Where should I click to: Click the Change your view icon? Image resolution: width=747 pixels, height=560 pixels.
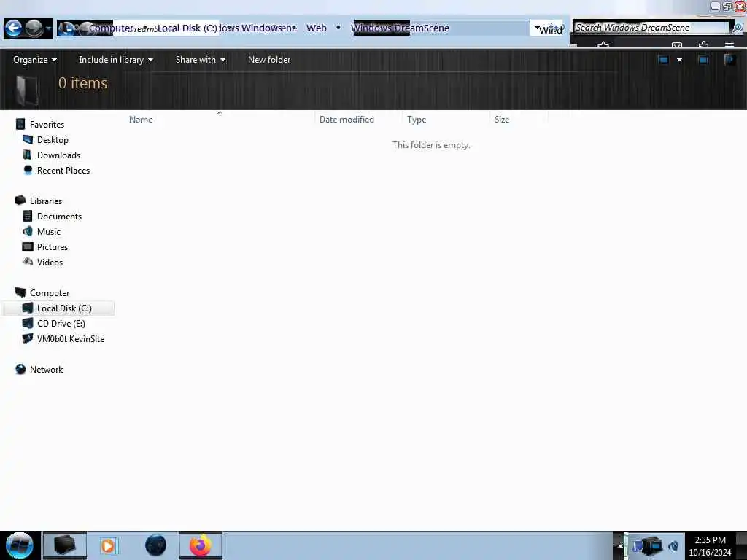[x=663, y=60]
